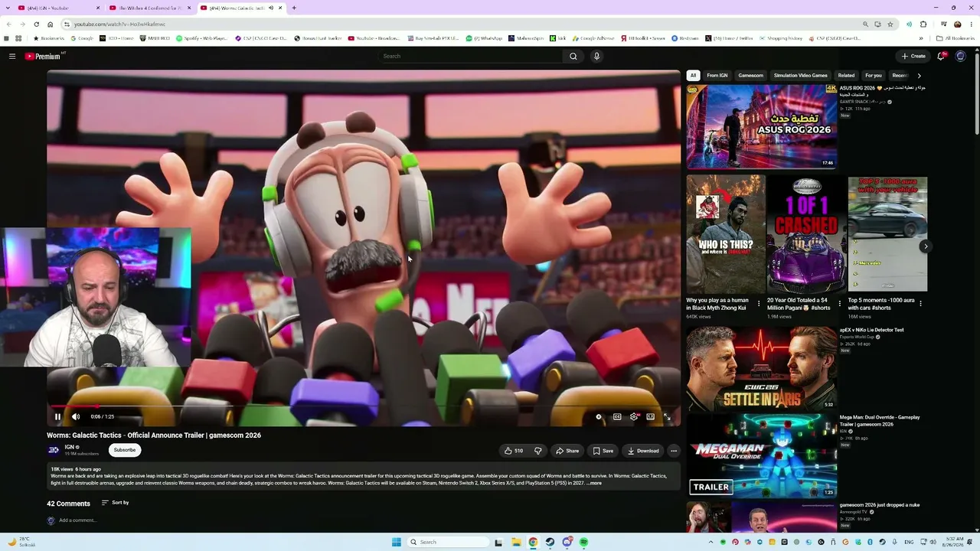Screen dimensions: 980x551
Task: Click the Add a comment field
Action: tap(77, 520)
